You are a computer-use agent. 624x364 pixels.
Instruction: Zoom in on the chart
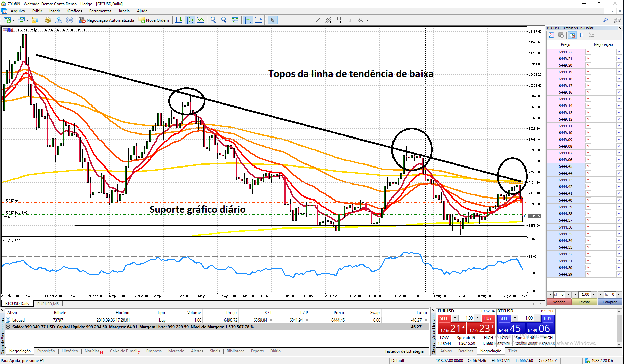click(x=213, y=20)
